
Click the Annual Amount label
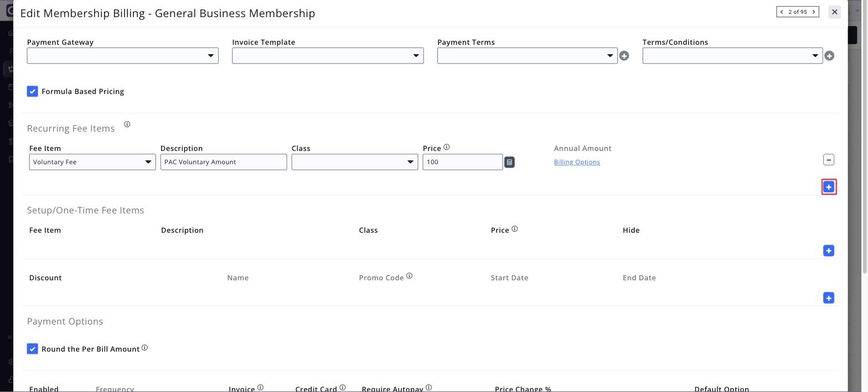(x=582, y=148)
